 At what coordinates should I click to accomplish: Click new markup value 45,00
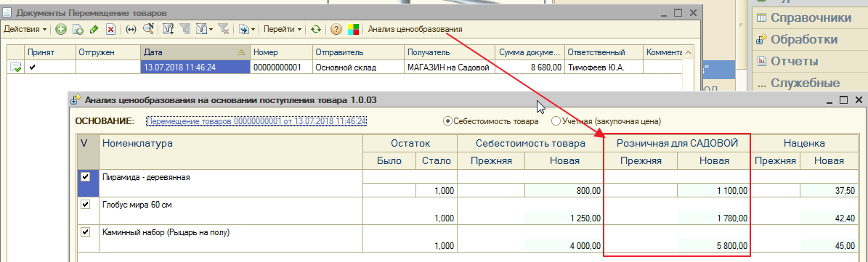click(830, 245)
